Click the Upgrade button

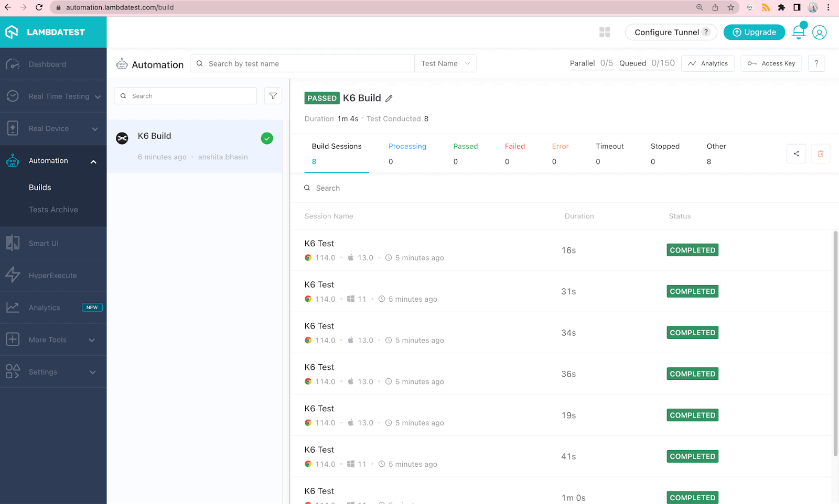tap(754, 32)
